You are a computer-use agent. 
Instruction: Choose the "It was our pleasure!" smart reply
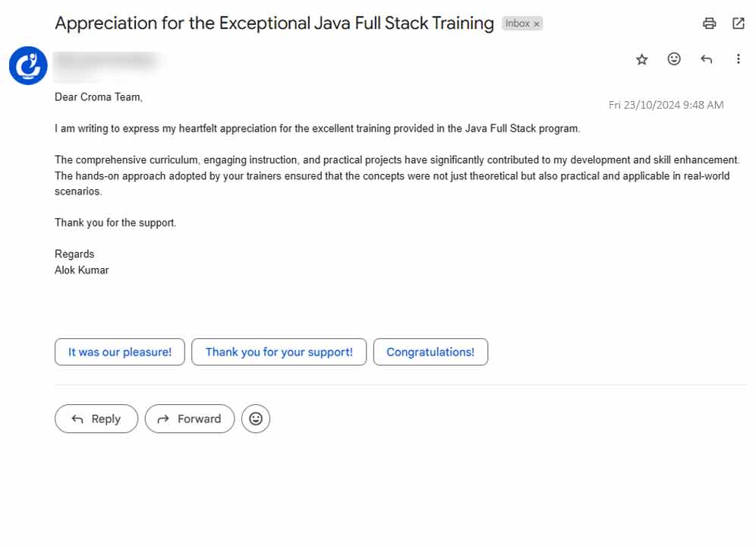(120, 352)
